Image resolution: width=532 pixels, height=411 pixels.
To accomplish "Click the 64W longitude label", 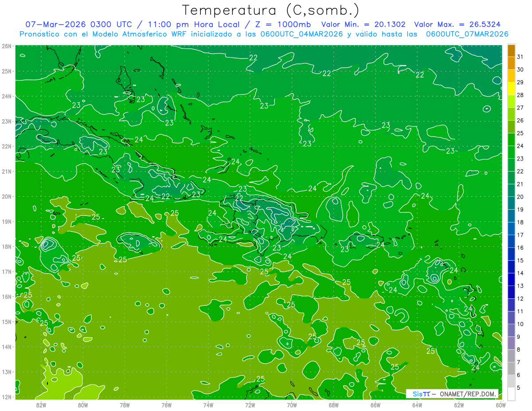I will coord(417,405).
